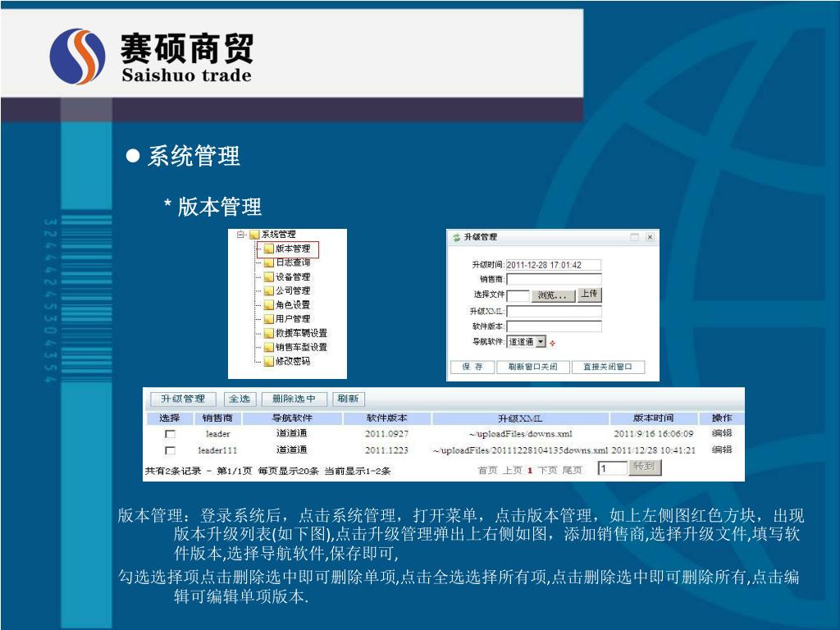Click folder icon beside 版本管理
The image size is (840, 630).
[268, 249]
